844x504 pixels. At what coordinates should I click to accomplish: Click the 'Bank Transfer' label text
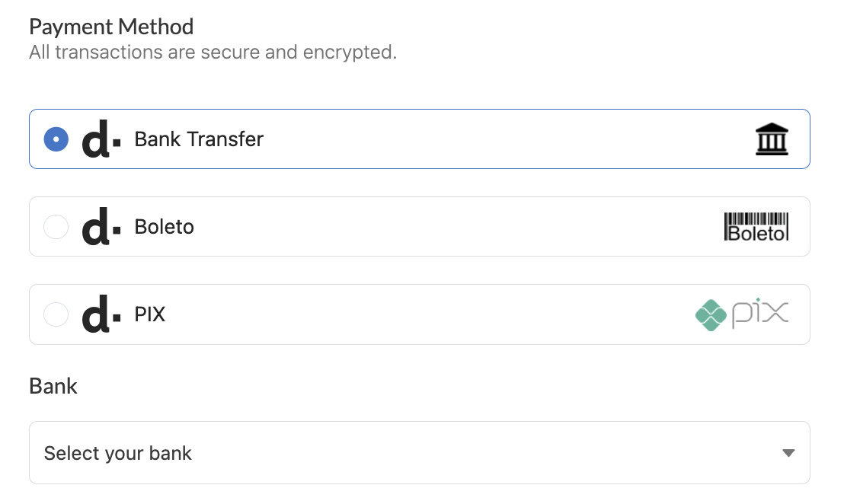tap(199, 139)
